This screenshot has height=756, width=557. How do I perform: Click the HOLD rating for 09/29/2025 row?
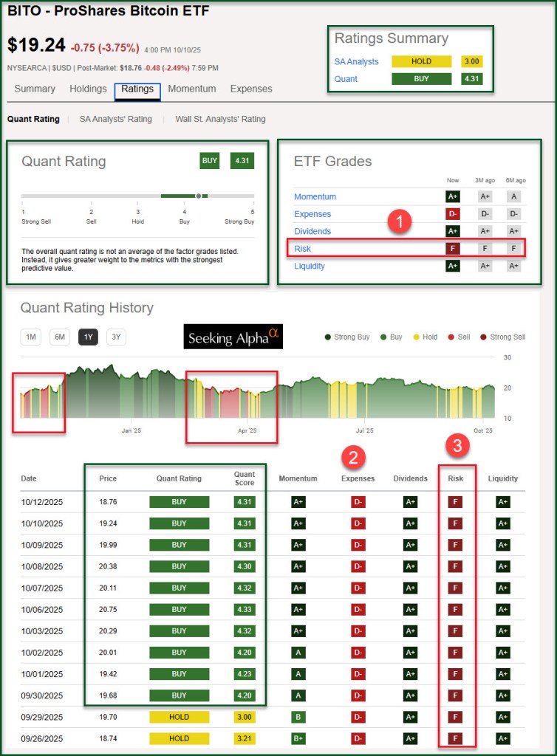point(179,718)
